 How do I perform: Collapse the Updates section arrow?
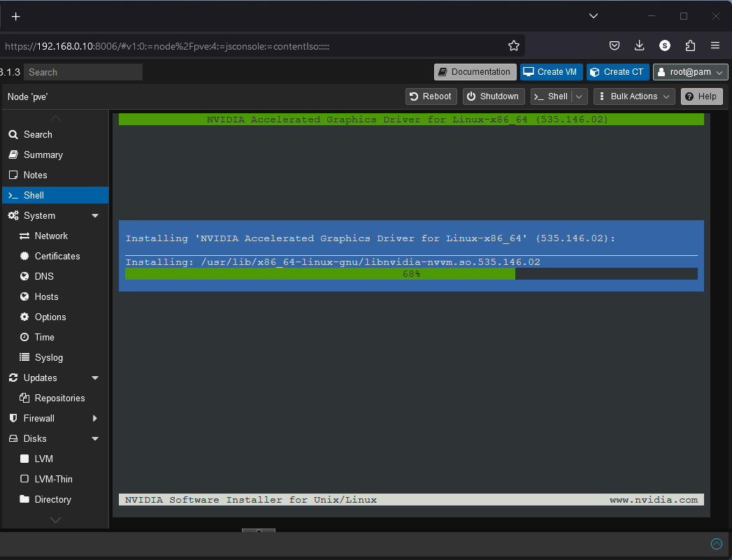[x=95, y=378]
